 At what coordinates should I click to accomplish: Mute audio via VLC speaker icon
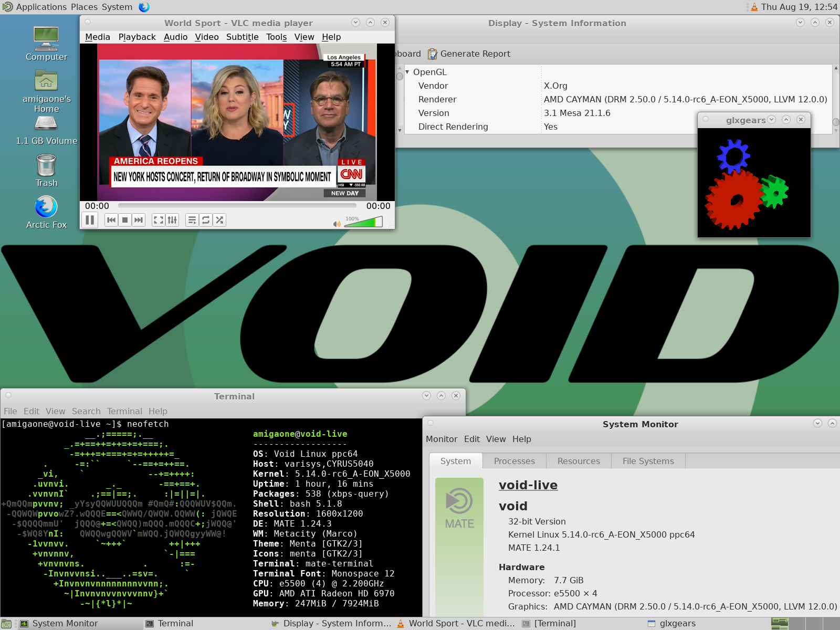337,224
